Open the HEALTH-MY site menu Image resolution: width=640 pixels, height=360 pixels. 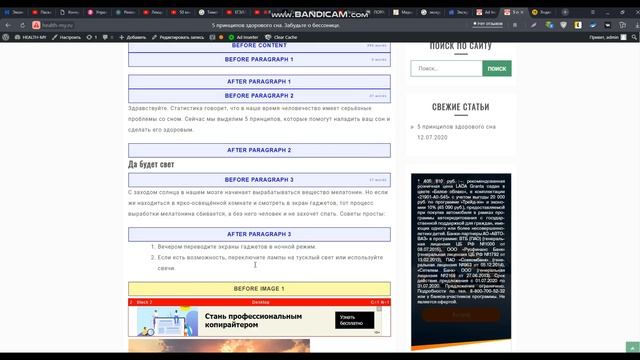30,37
